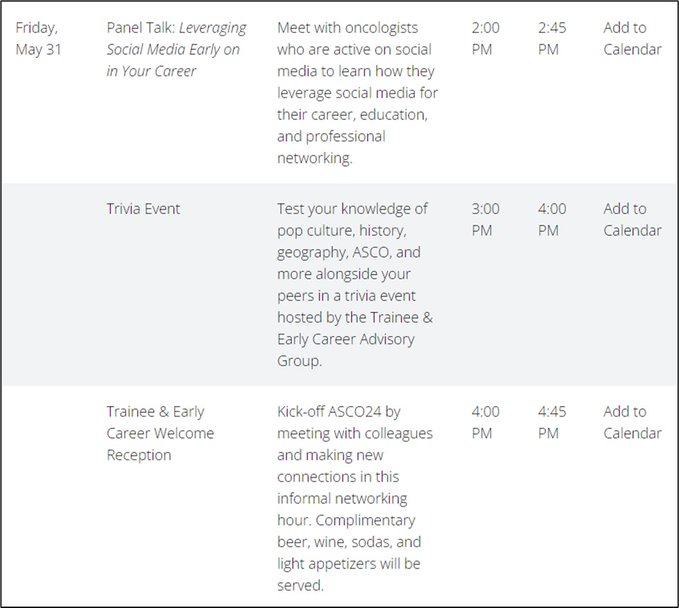Click Trainee & Early Career Welcome Reception title
The image size is (679, 608).
pos(160,433)
